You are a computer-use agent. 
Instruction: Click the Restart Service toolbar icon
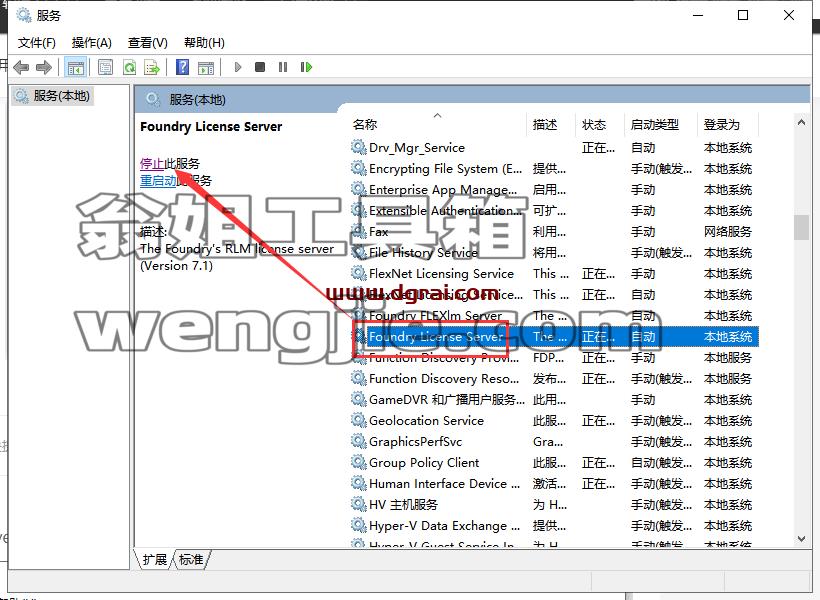coord(306,67)
